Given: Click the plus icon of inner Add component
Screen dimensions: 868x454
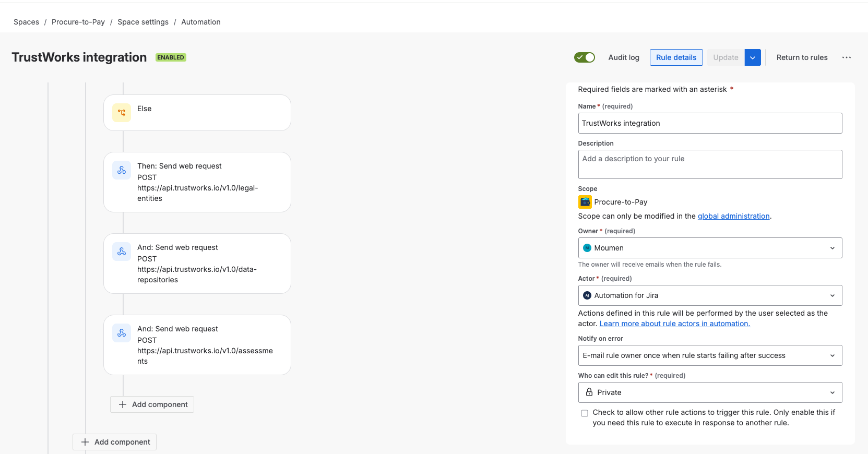Looking at the screenshot, I should pyautogui.click(x=123, y=404).
